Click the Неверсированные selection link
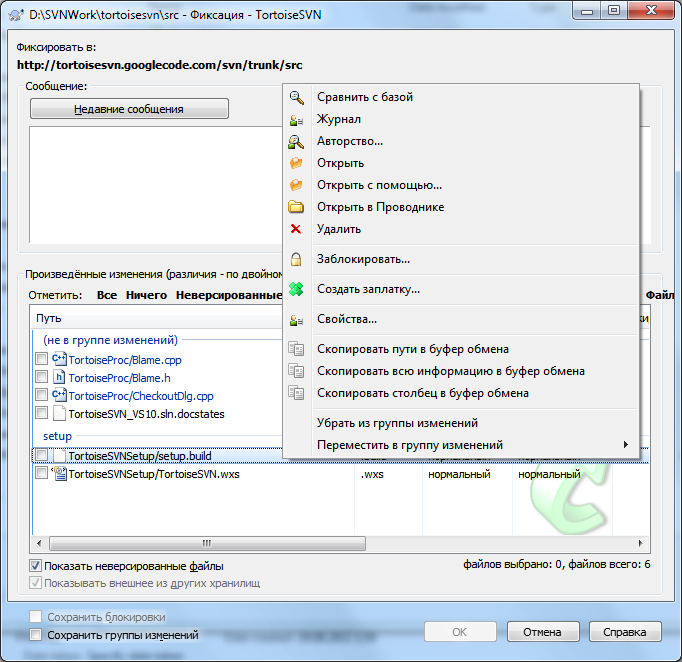 pos(229,295)
